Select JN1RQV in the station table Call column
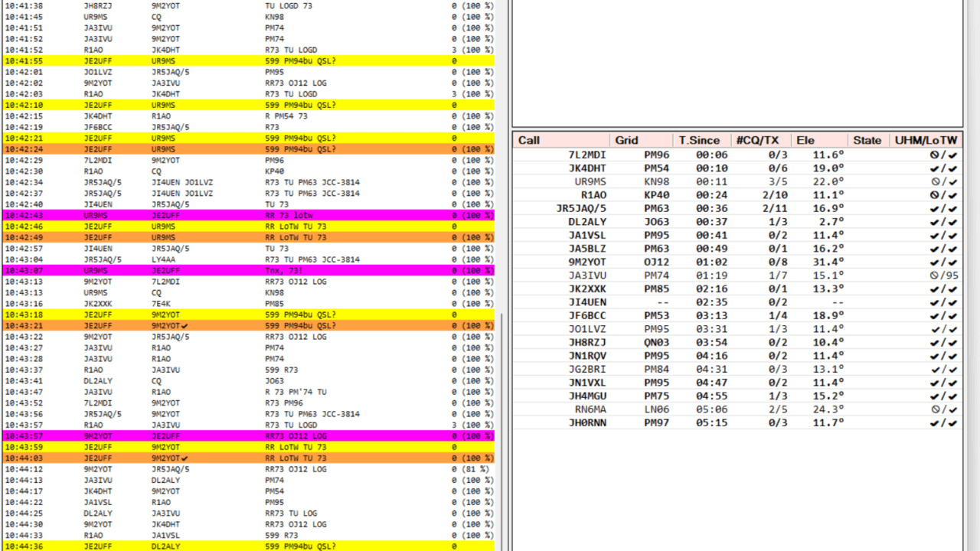 click(587, 356)
